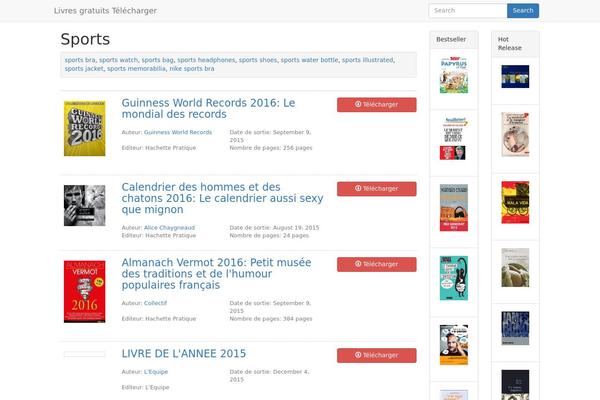Open the Papyrus comic cover in Bestseller
The width and height of the screenshot is (600, 400).
454,75
